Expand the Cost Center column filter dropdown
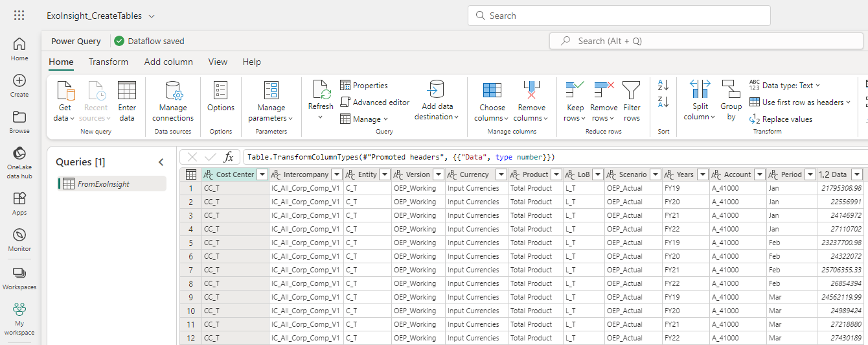 (x=262, y=174)
